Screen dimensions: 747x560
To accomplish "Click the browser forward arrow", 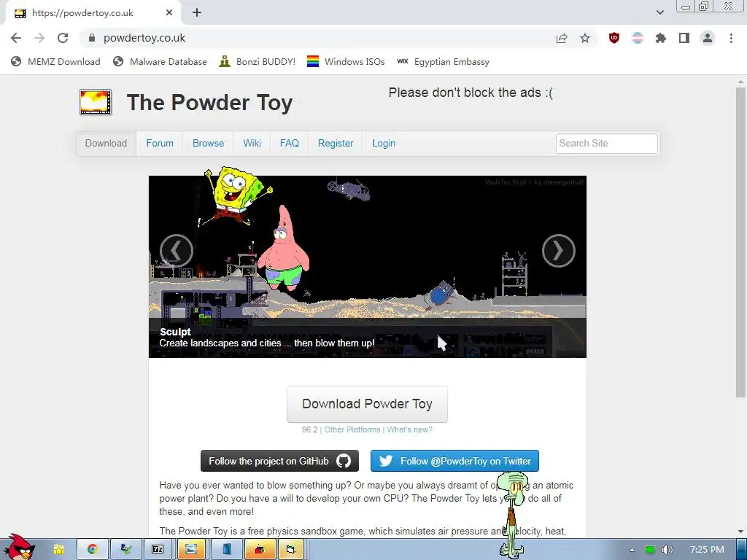I will pyautogui.click(x=39, y=38).
